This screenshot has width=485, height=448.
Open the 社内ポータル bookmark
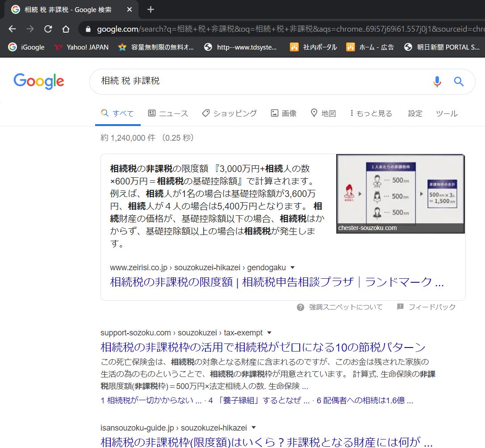point(314,47)
